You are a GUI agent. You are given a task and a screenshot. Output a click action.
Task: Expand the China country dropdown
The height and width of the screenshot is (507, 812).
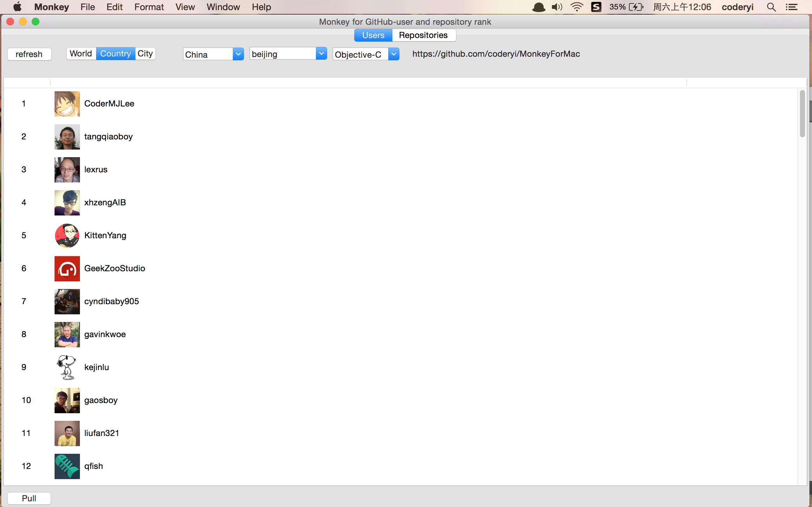click(238, 54)
